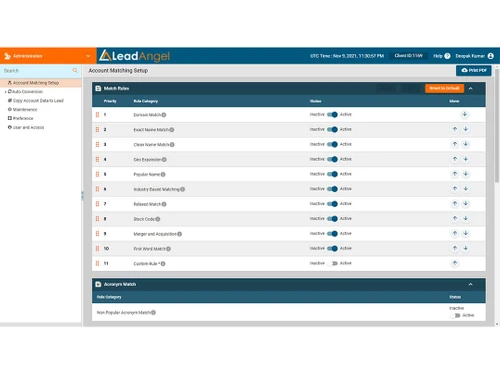This screenshot has width=500, height=375.
Task: Open the user profile avatar icon
Action: [x=491, y=56]
